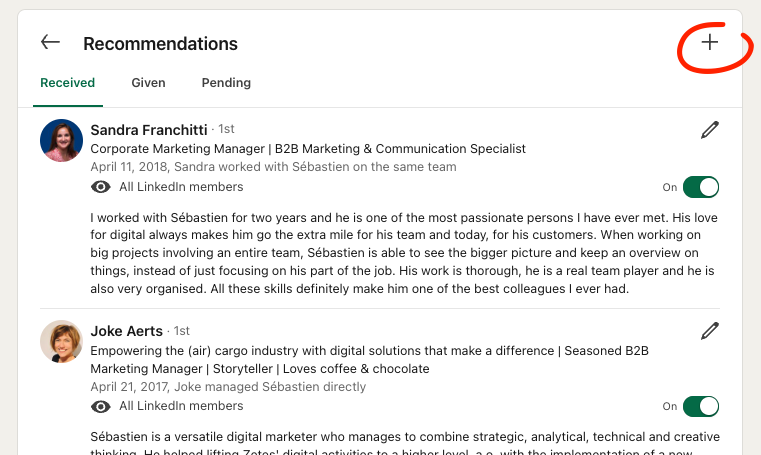This screenshot has height=455, width=761.
Task: Open Sandra Franchitti's profile photo
Action: 61,140
